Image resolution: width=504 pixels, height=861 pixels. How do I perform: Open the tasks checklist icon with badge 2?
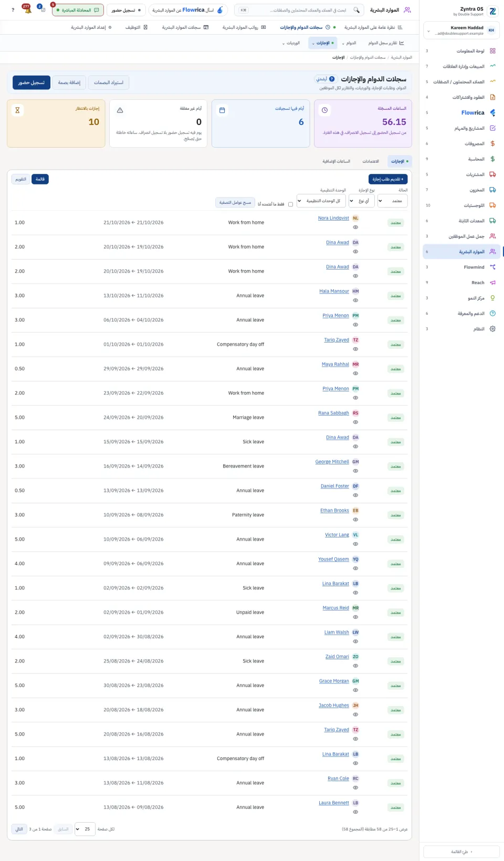(42, 9)
